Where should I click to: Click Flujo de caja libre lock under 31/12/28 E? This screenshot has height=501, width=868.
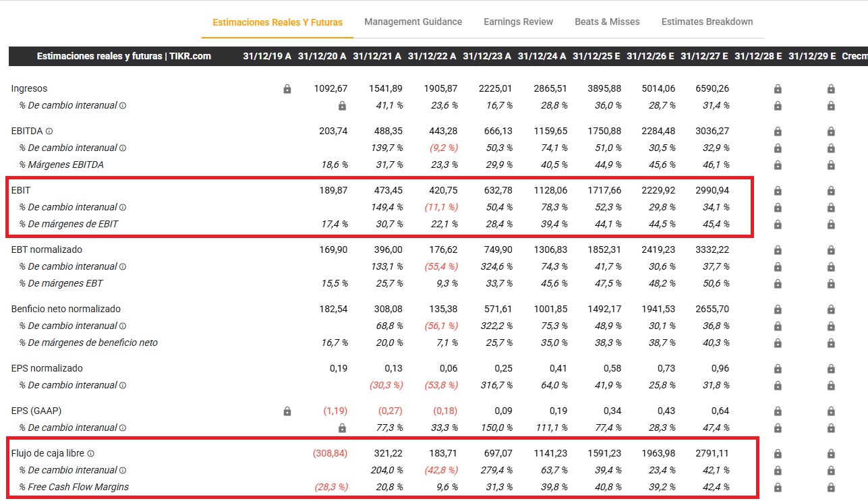click(777, 454)
